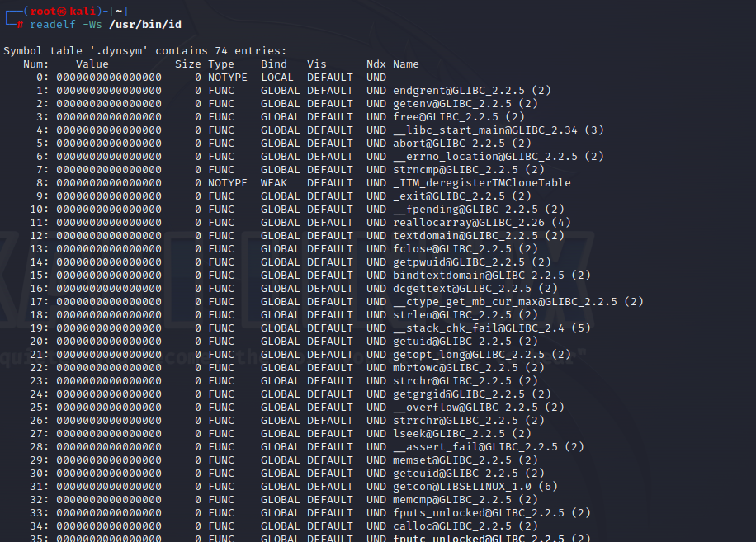Click row number 31:
Image resolution: width=756 pixels, height=542 pixels.
pyautogui.click(x=40, y=487)
